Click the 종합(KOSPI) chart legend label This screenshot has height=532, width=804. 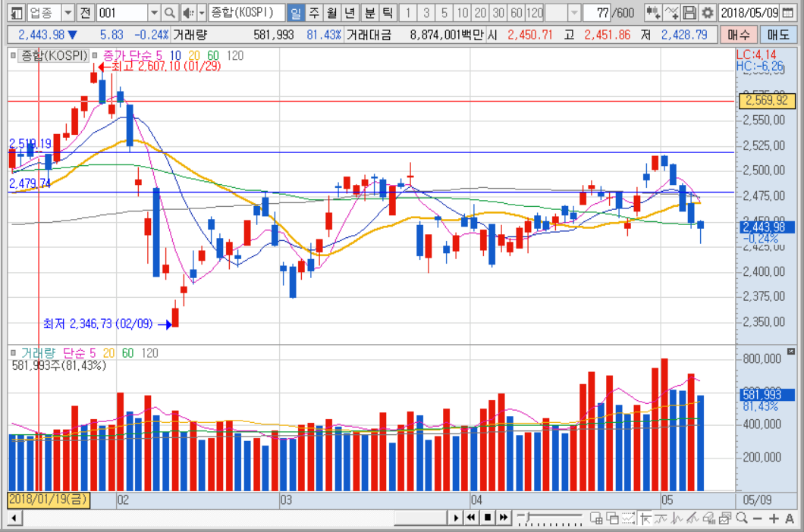pos(54,55)
